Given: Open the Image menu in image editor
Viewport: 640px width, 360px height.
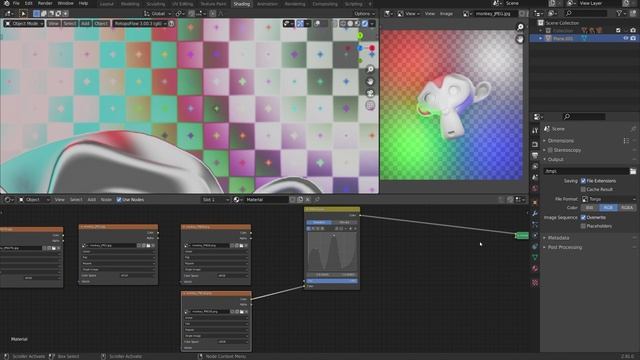Looking at the screenshot, I should (446, 13).
